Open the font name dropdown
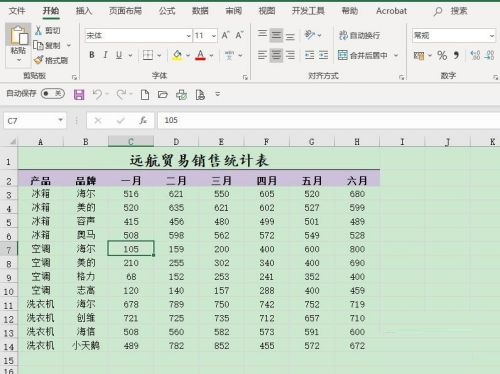 pos(189,36)
